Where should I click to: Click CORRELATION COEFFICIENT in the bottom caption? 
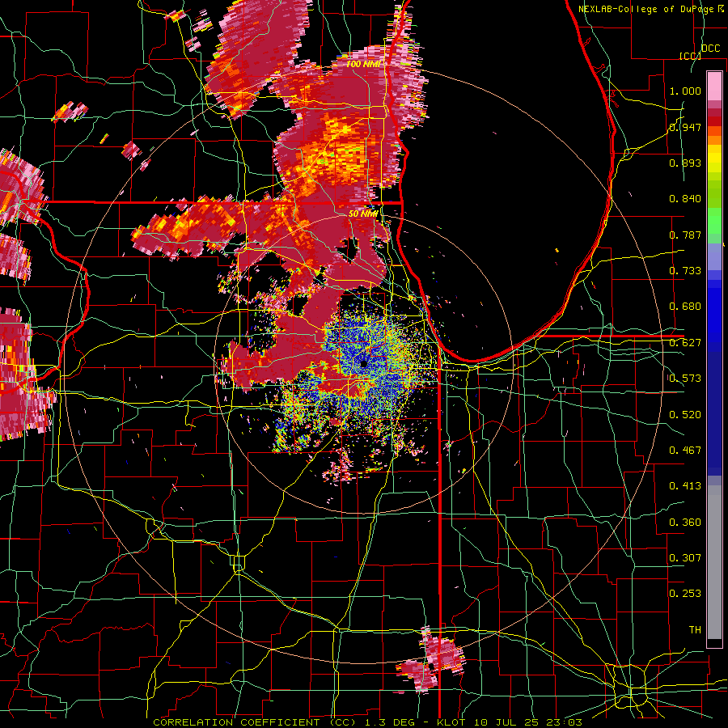pos(236,722)
